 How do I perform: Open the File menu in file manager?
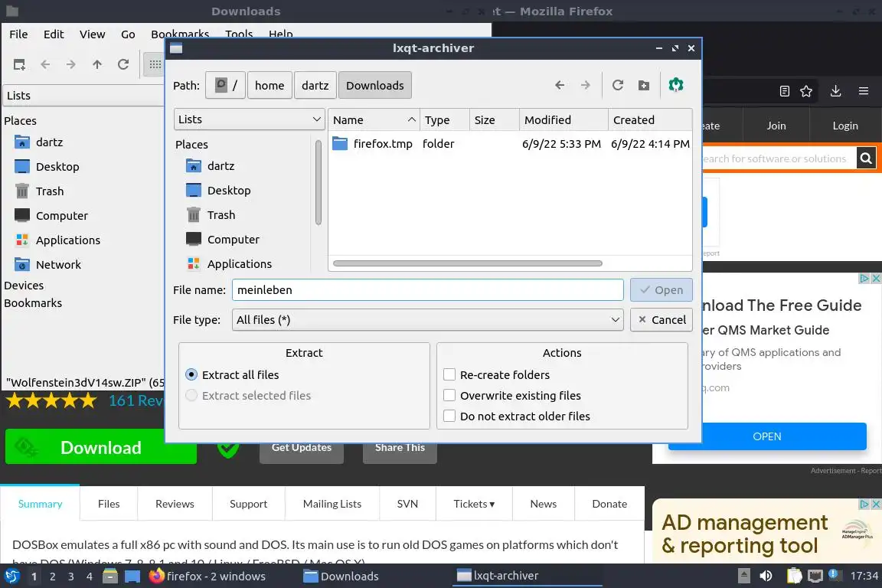tap(18, 34)
